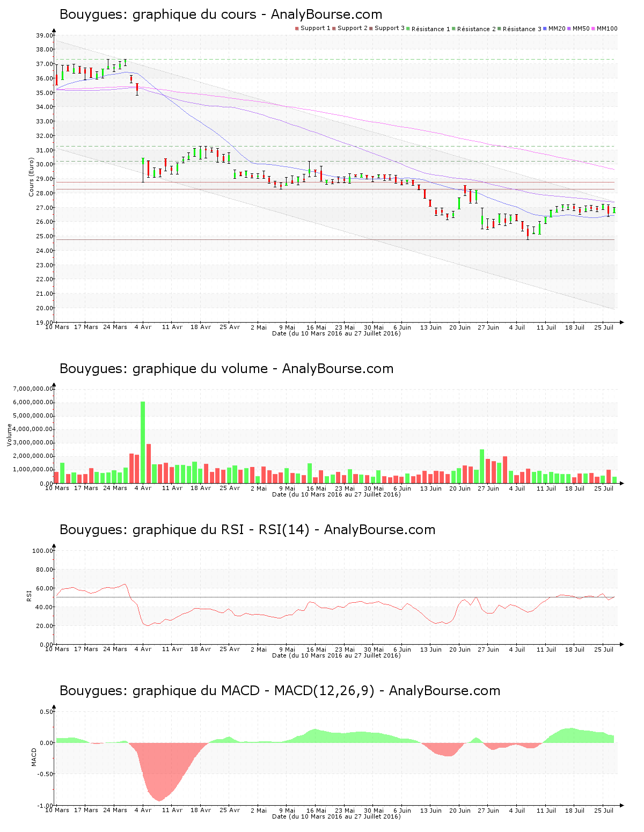Click the date range caption under the MACD chart
The width and height of the screenshot is (644, 832).
tap(336, 816)
